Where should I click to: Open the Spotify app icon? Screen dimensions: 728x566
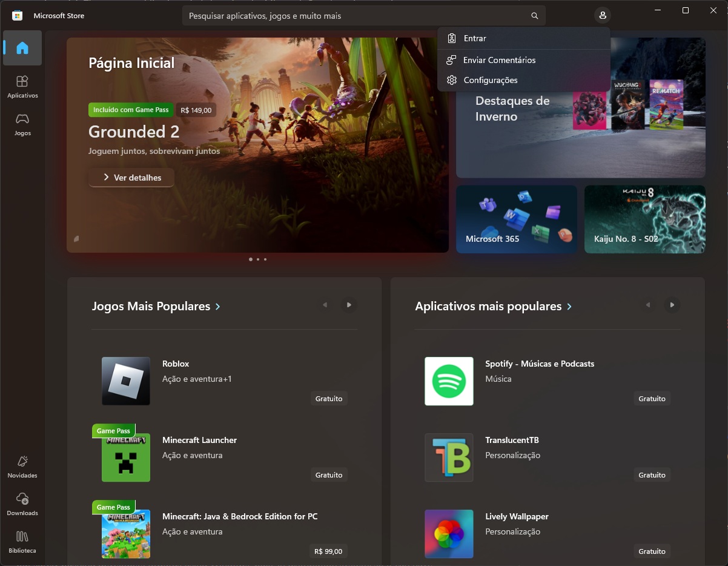tap(449, 381)
